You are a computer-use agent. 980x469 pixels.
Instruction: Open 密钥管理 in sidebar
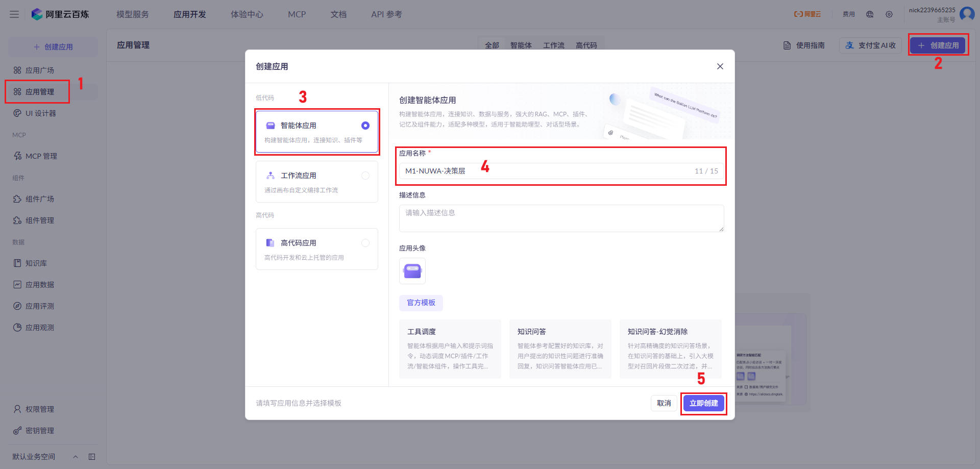40,431
